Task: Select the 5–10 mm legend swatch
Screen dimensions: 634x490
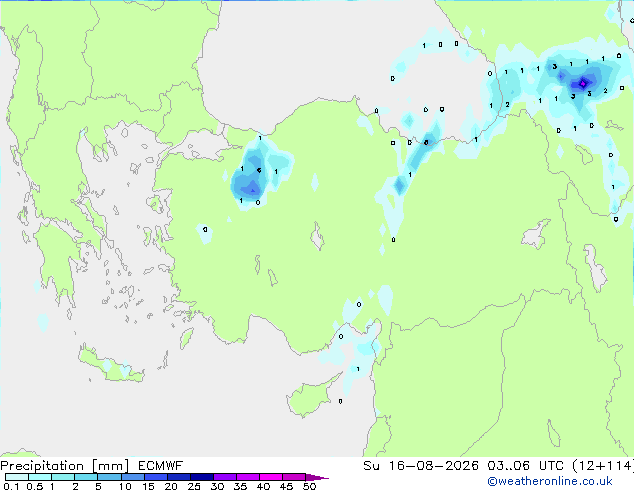Action: click(109, 477)
